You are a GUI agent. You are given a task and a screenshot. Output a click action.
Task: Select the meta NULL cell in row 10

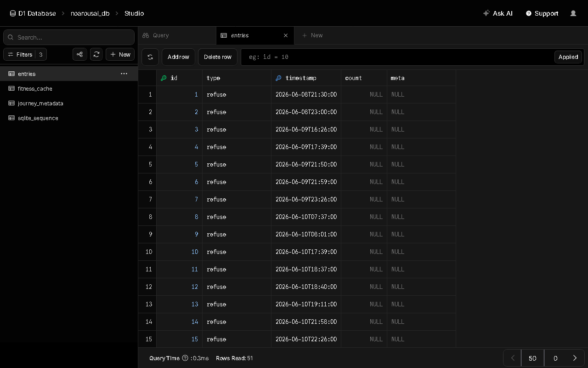click(x=421, y=252)
